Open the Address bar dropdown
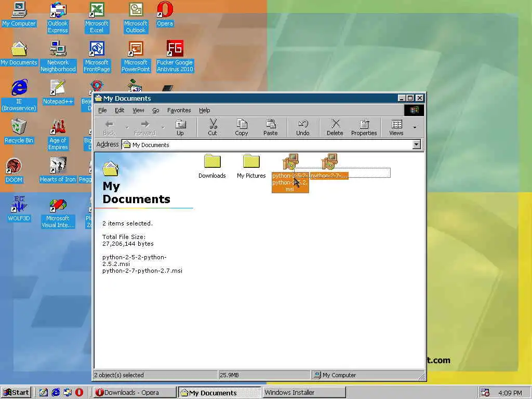532x399 pixels. (x=416, y=144)
